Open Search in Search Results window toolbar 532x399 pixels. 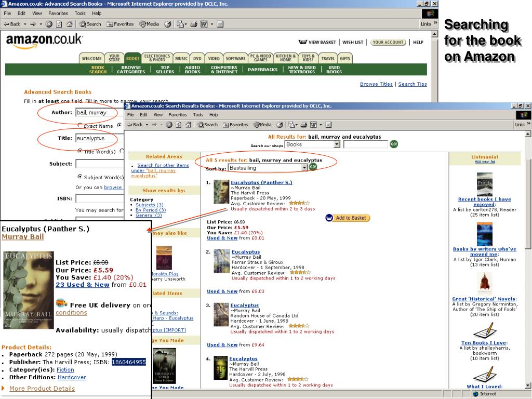click(x=208, y=125)
